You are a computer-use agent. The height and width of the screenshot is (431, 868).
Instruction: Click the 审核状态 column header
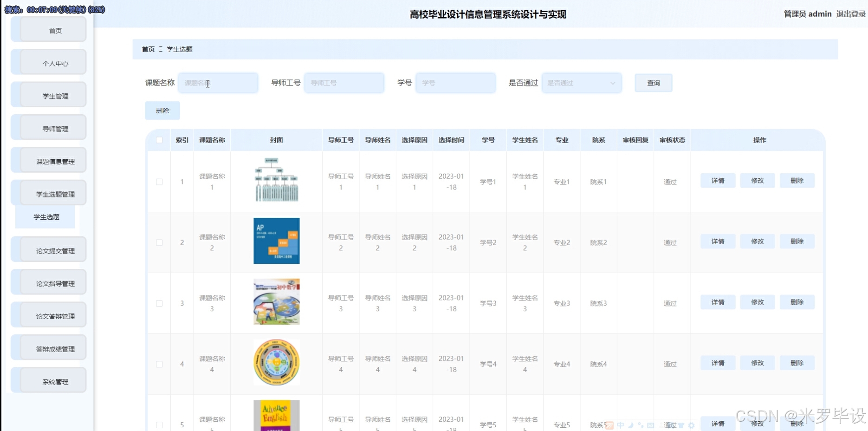point(672,140)
